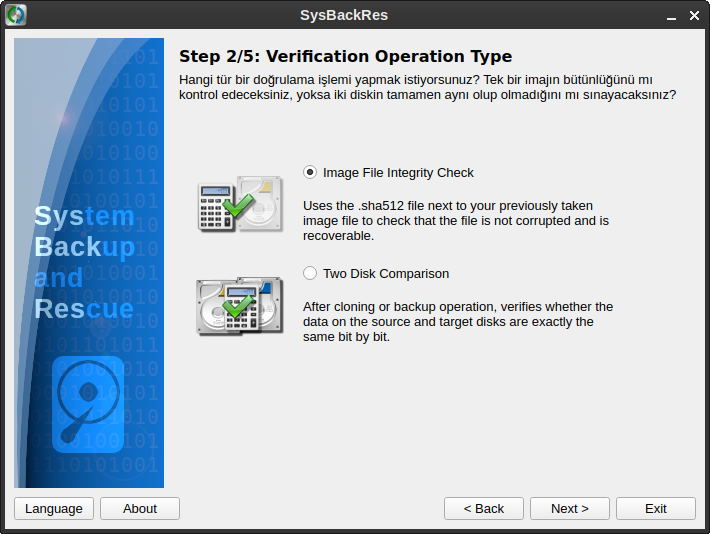Click the .sha512 integrity check description text
Image resolution: width=710 pixels, height=534 pixels.
[x=456, y=220]
